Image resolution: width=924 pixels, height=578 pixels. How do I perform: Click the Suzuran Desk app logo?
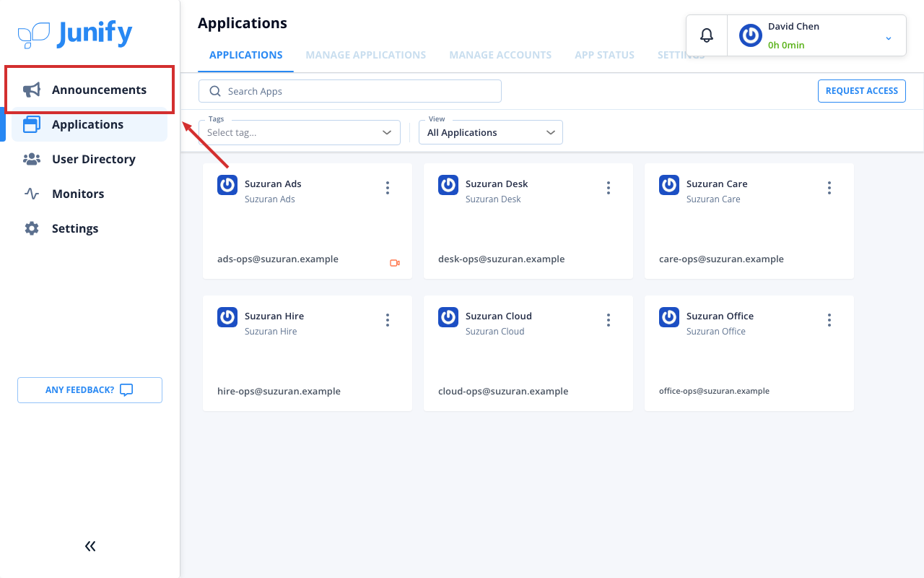coord(448,185)
